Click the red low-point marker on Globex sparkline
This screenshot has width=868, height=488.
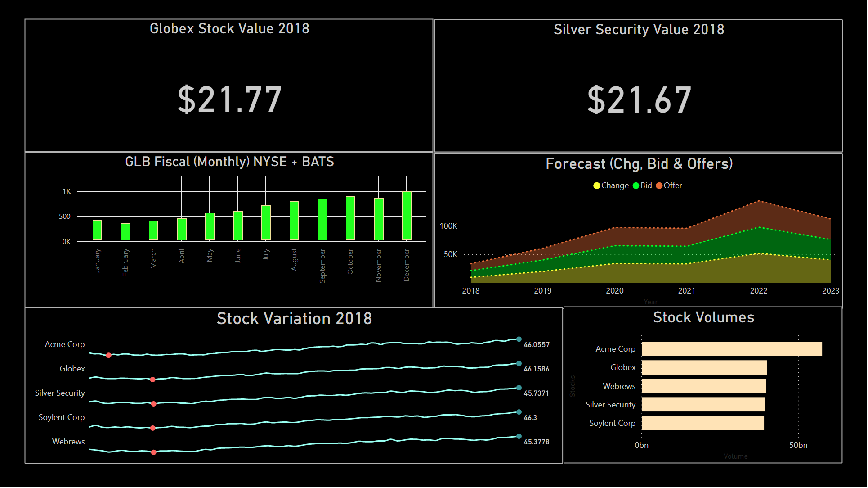pyautogui.click(x=153, y=380)
